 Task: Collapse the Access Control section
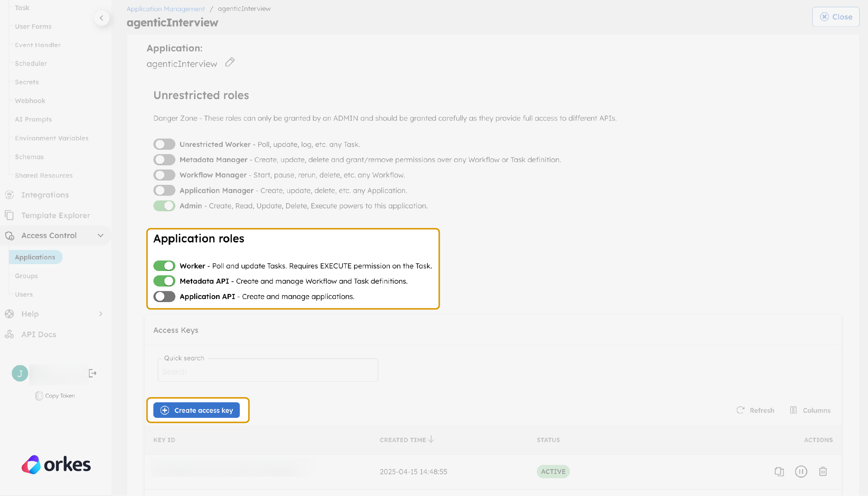tap(101, 235)
